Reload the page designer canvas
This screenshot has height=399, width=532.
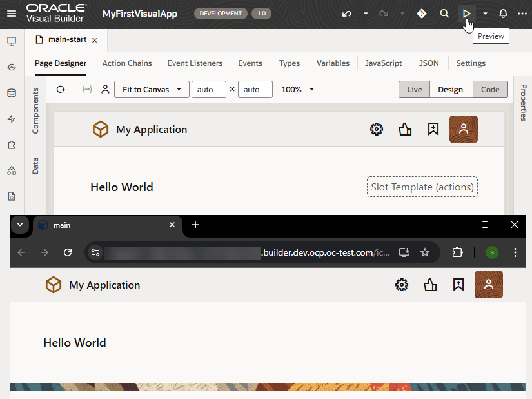(61, 90)
